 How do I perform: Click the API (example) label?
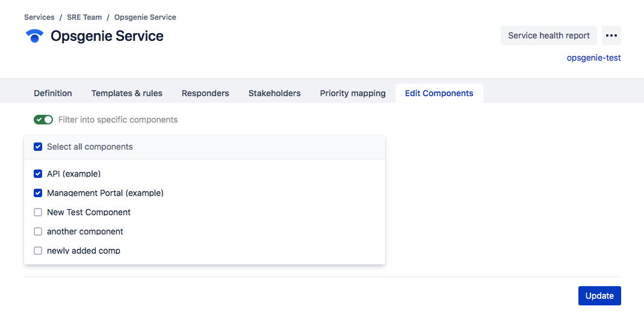74,174
